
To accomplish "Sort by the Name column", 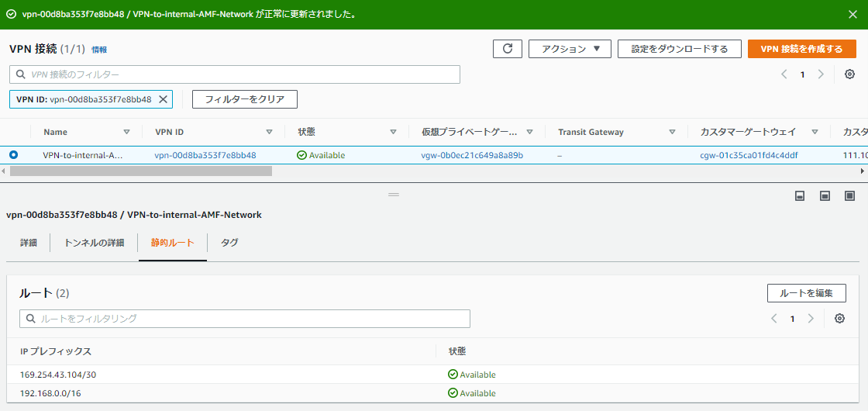I will coord(55,132).
